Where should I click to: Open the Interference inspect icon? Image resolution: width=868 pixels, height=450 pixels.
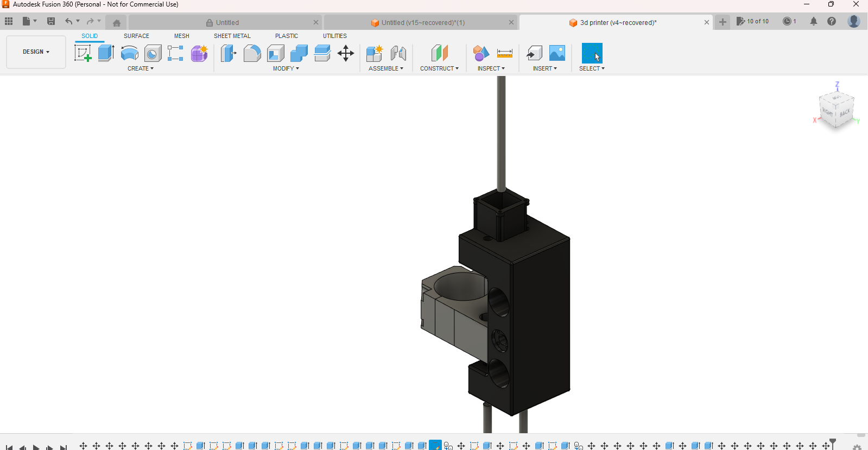(x=481, y=53)
